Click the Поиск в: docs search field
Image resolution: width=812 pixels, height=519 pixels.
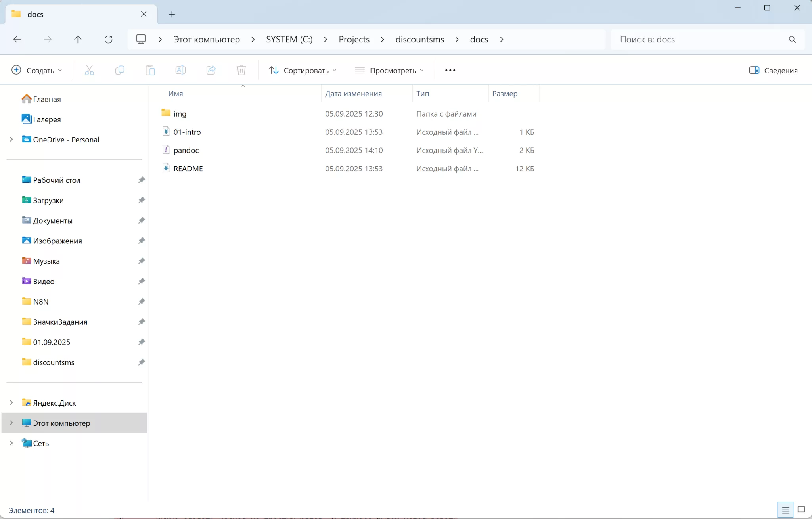(x=702, y=39)
